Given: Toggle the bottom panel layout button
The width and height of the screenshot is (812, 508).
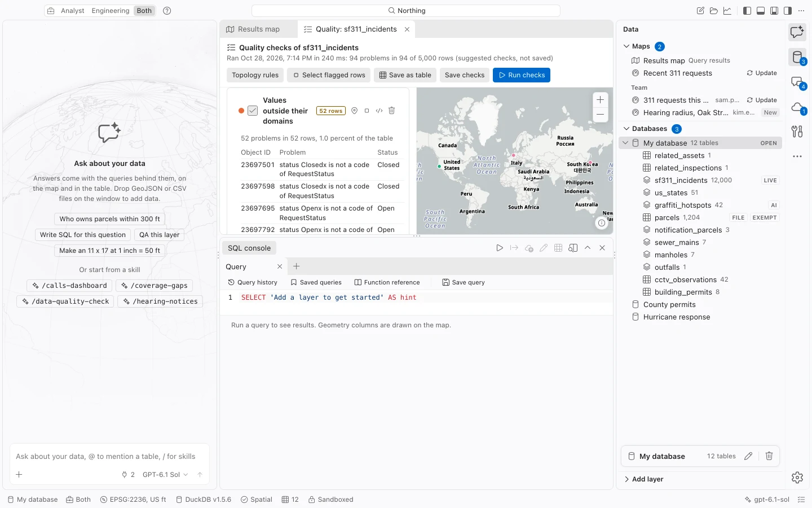Looking at the screenshot, I should [x=761, y=11].
